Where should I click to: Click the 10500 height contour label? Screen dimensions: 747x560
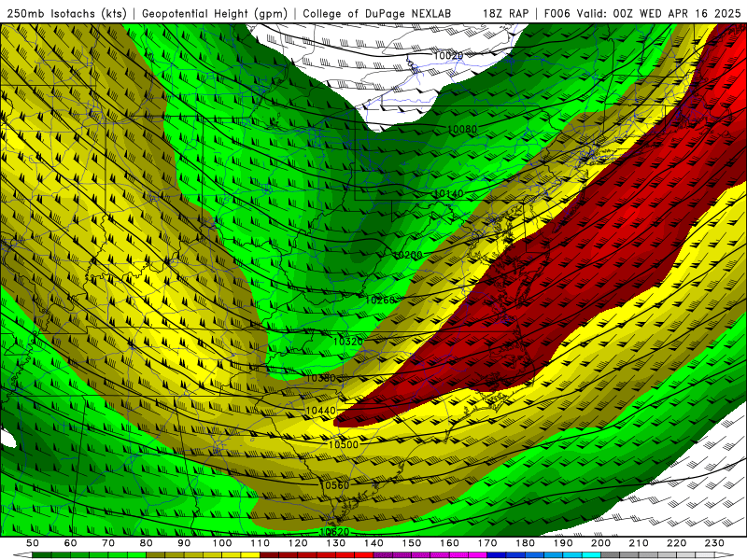344,445
